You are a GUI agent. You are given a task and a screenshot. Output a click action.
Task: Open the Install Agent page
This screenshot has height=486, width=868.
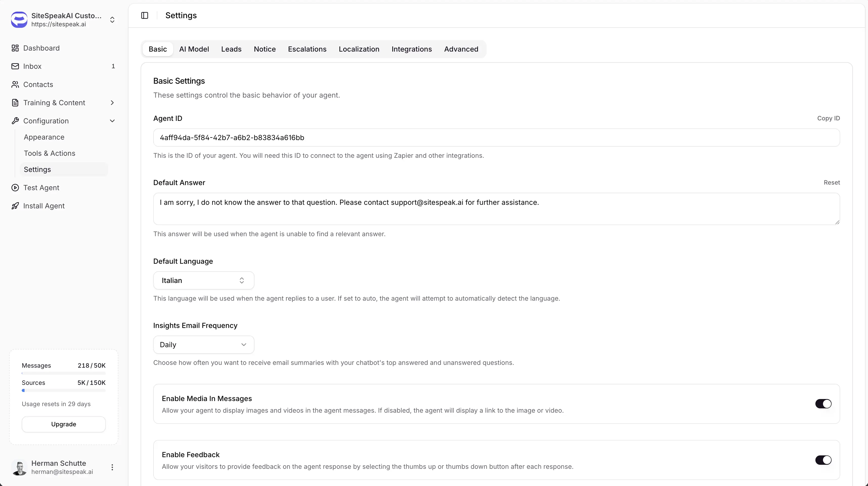pyautogui.click(x=44, y=206)
